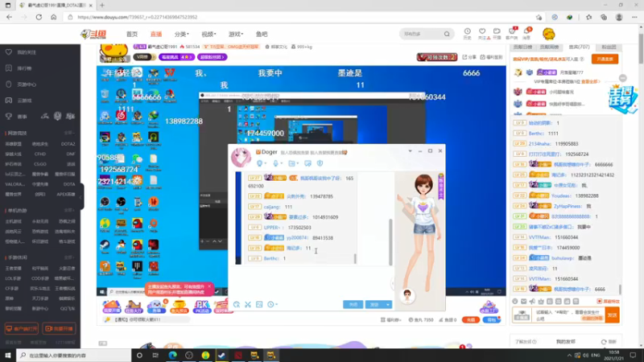
Task: Click the yellow user avatar in header
Action: (549, 34)
